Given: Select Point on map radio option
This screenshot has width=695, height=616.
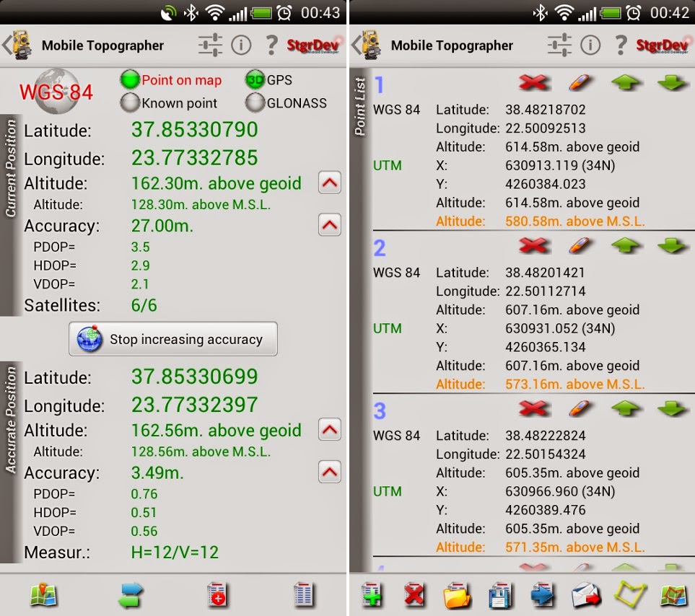Looking at the screenshot, I should pos(171,80).
